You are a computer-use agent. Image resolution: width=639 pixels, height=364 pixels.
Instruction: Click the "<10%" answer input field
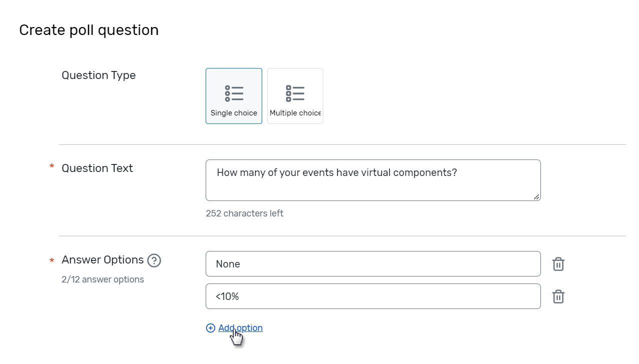(373, 296)
